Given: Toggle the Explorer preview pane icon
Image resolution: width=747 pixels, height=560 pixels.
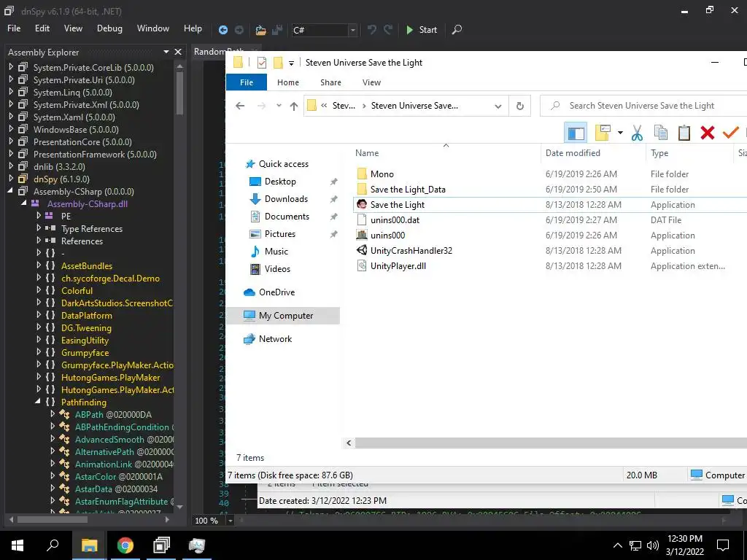Looking at the screenshot, I should click(x=576, y=133).
